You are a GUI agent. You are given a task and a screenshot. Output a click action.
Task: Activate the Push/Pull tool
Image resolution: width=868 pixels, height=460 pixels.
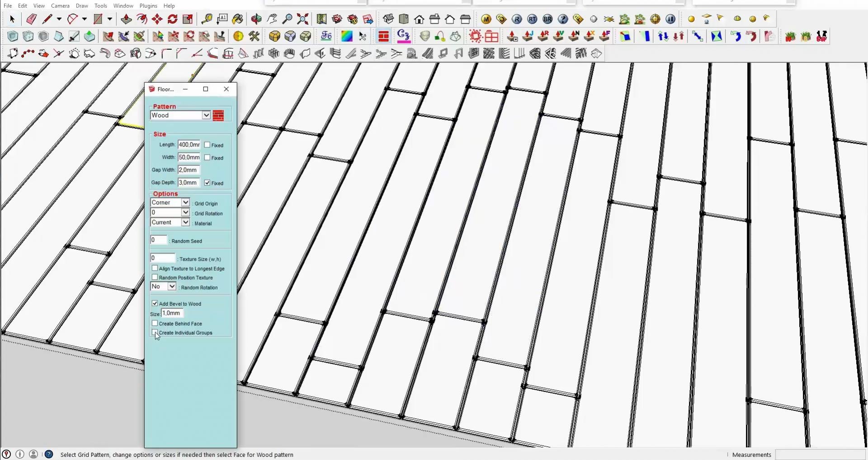click(x=126, y=19)
